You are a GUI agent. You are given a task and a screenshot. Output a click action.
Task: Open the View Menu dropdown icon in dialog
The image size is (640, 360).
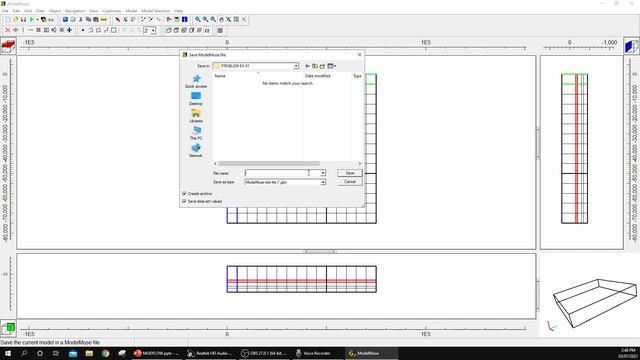(331, 66)
